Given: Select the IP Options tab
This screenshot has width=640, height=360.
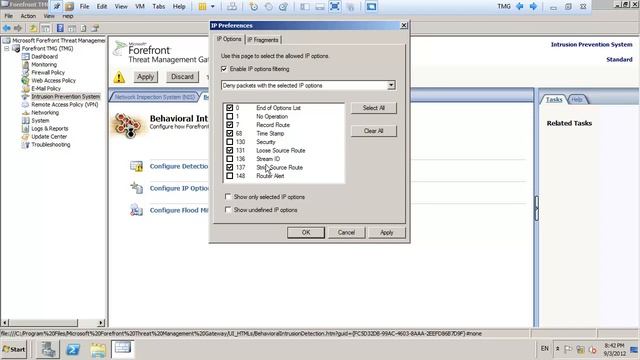Looking at the screenshot, I should point(229,39).
